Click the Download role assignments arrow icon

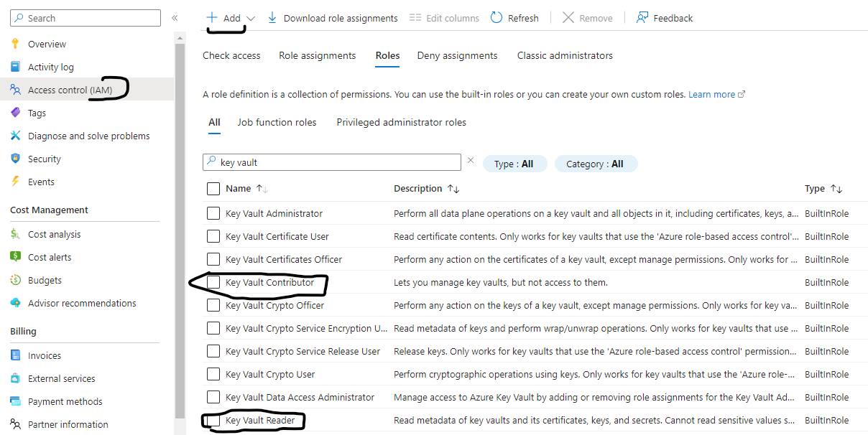[x=272, y=17]
